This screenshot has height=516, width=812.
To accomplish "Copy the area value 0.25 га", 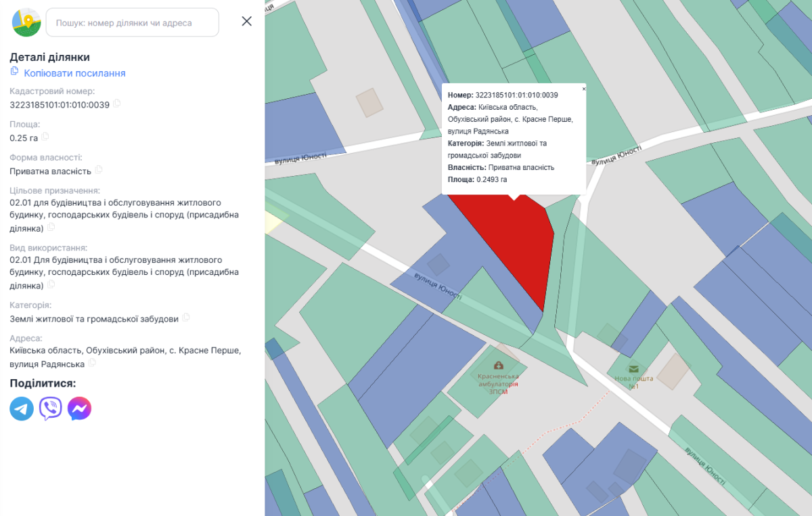I will pos(45,137).
